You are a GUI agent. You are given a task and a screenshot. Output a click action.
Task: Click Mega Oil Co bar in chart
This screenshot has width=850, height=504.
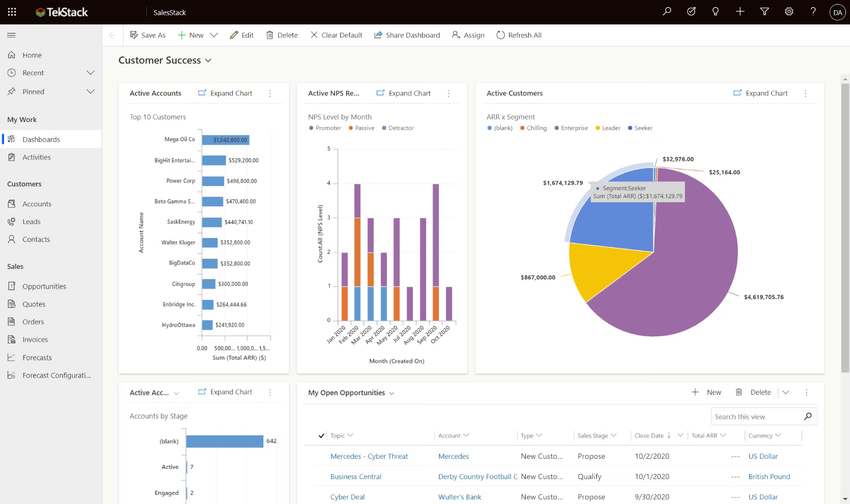click(x=225, y=140)
